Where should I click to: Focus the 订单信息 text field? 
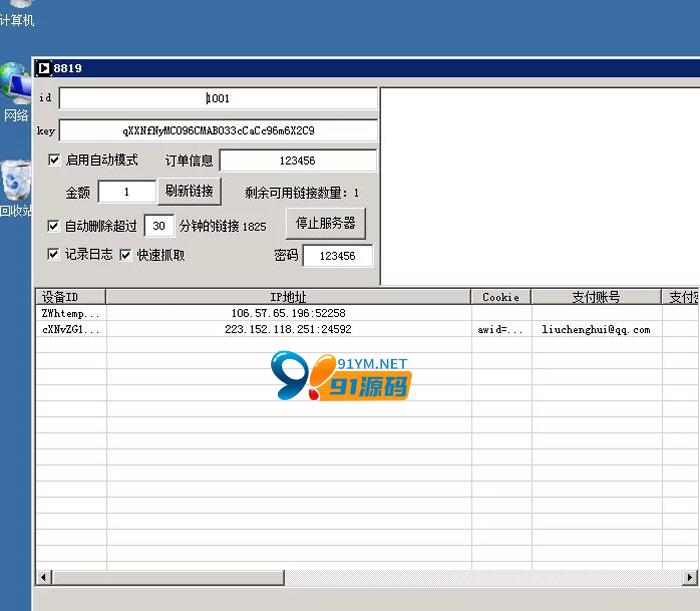[x=298, y=161]
